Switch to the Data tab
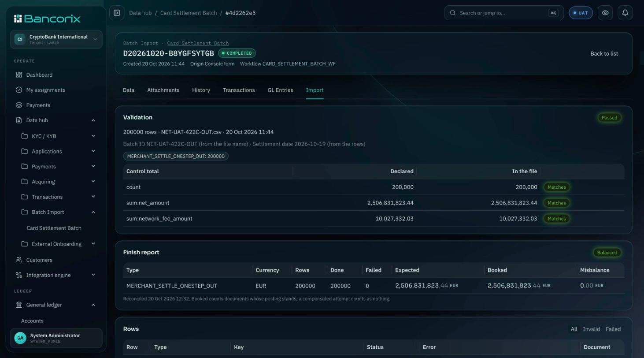 [129, 90]
